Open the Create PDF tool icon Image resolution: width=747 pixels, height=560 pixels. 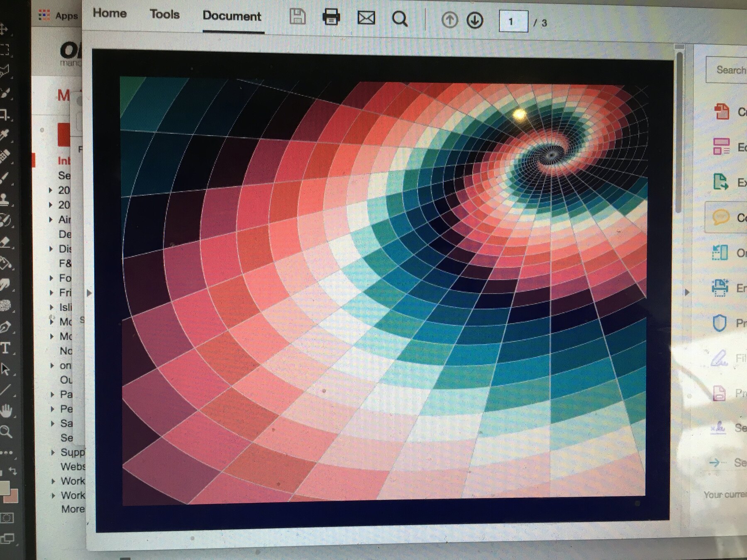tap(722, 111)
